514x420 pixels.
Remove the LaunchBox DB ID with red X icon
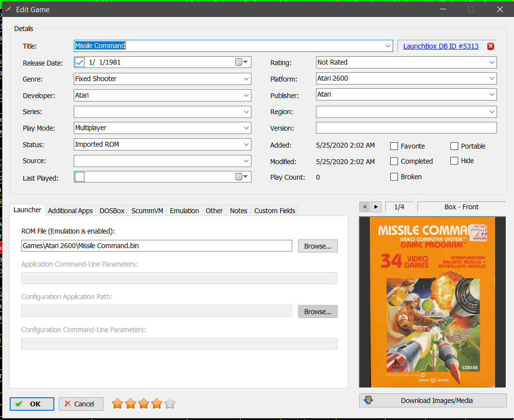(x=490, y=46)
